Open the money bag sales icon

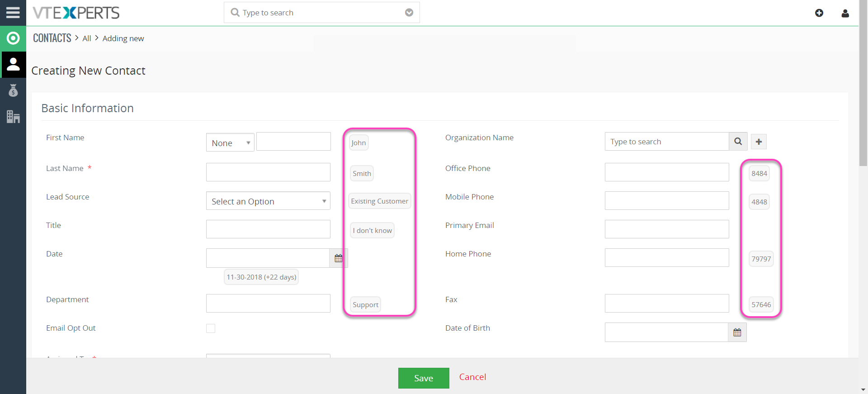coord(13,90)
